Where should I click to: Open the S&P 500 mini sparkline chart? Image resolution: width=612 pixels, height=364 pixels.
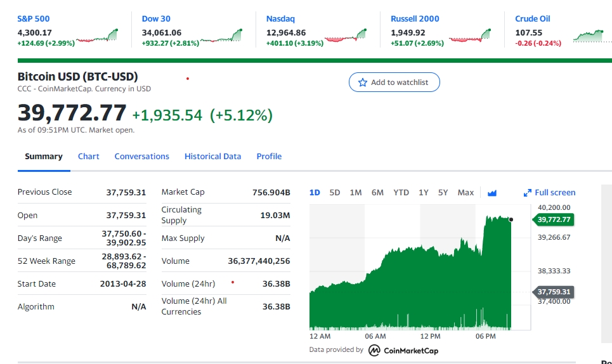98,37
